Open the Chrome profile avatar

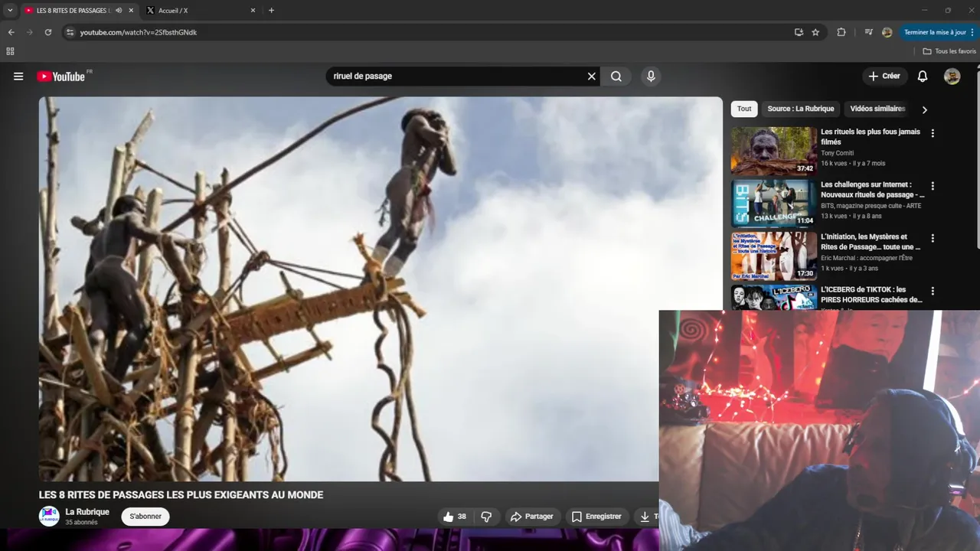coord(887,32)
